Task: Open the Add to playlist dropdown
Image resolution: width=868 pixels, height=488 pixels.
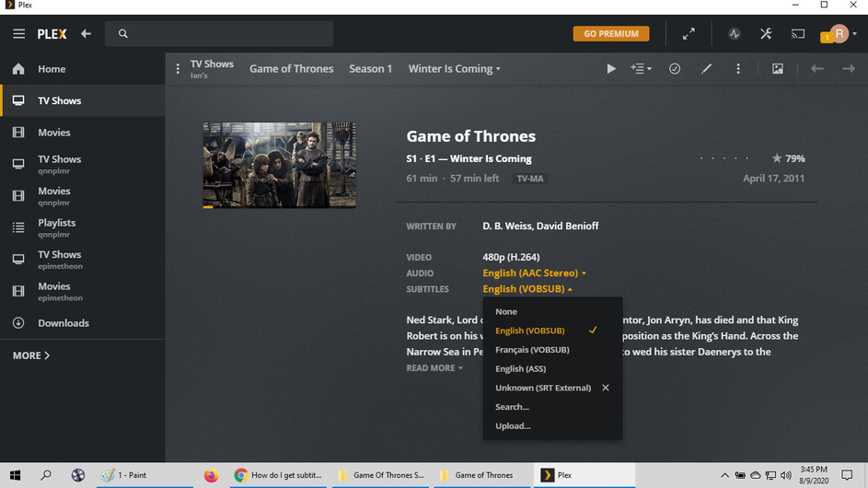Action: click(641, 69)
